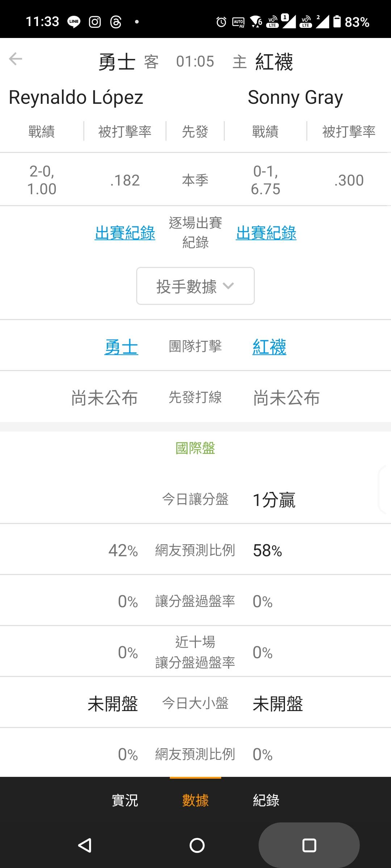Open Reynaldo López 出賽紀錄 link
Viewport: 391px width, 868px height.
coord(125,233)
